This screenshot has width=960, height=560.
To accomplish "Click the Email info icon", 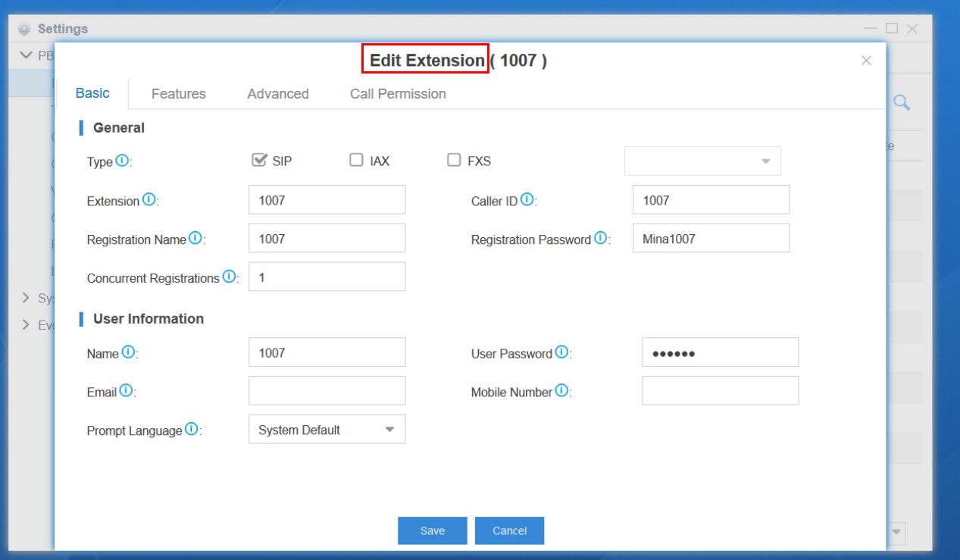I will (x=126, y=391).
